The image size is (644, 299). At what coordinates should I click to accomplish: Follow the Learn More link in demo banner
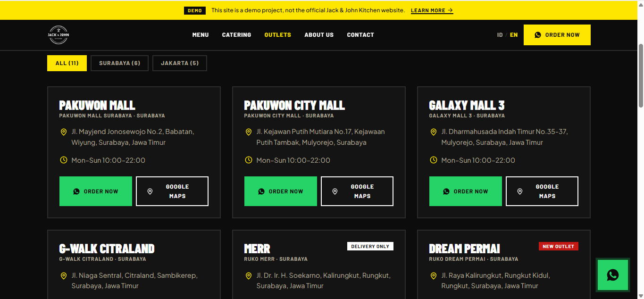pyautogui.click(x=432, y=10)
